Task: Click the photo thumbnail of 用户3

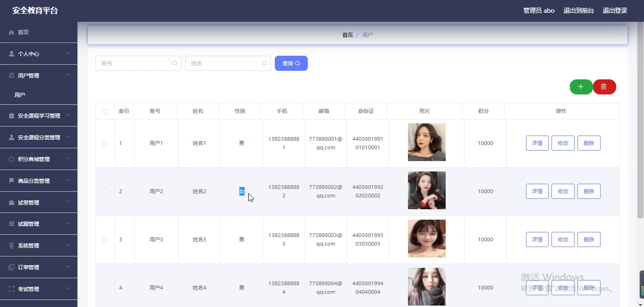Action: click(427, 239)
